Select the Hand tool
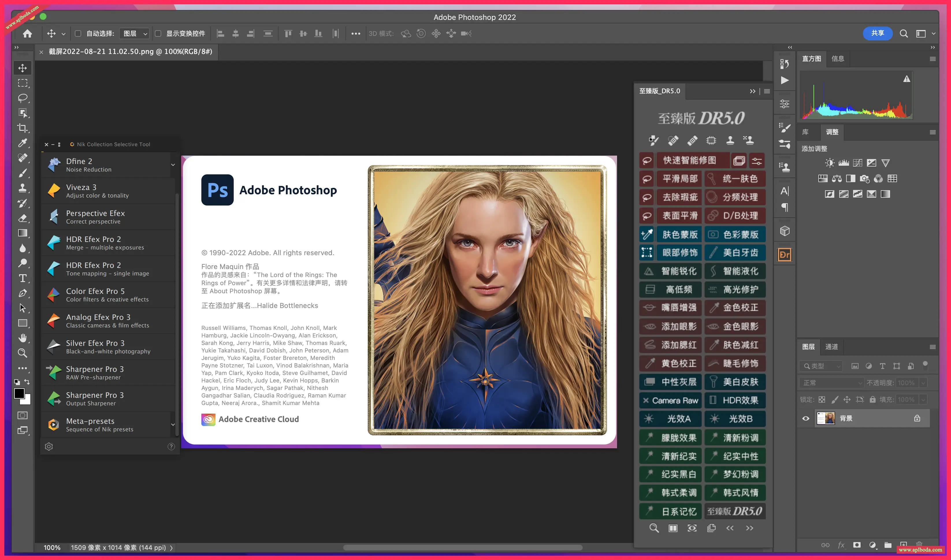 click(x=23, y=338)
